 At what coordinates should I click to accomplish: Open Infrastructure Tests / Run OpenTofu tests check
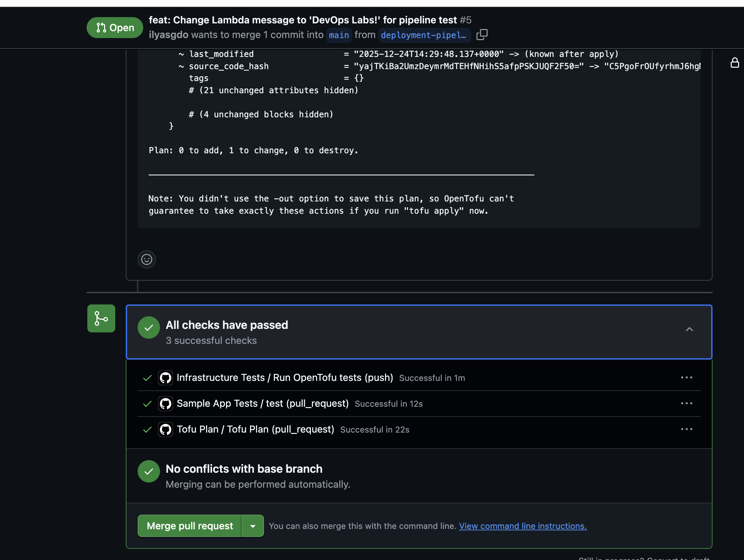(x=285, y=378)
